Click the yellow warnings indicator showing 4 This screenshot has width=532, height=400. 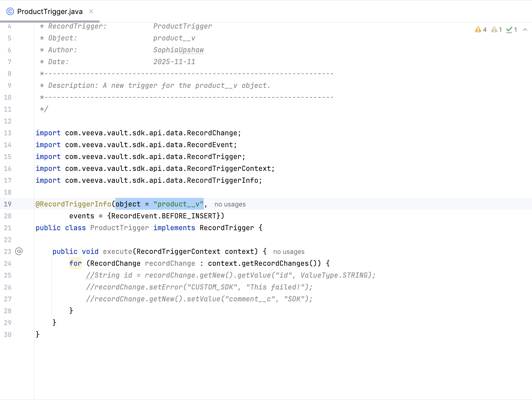click(481, 30)
